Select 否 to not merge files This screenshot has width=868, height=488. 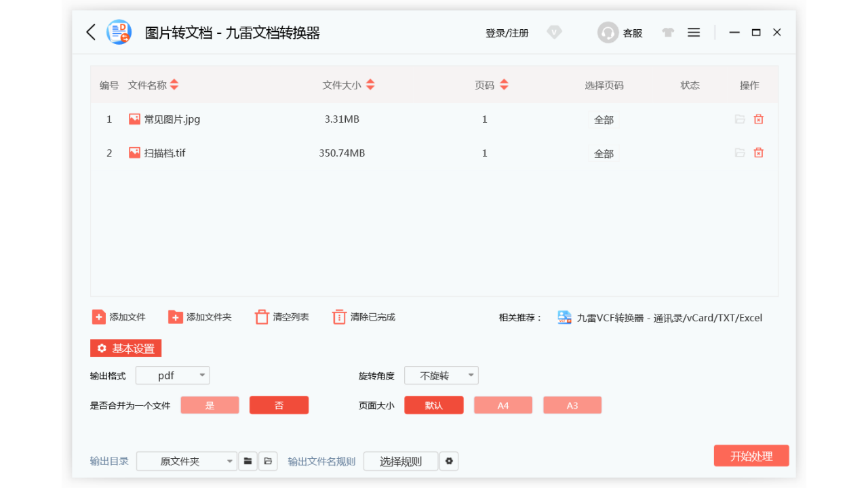coord(279,405)
